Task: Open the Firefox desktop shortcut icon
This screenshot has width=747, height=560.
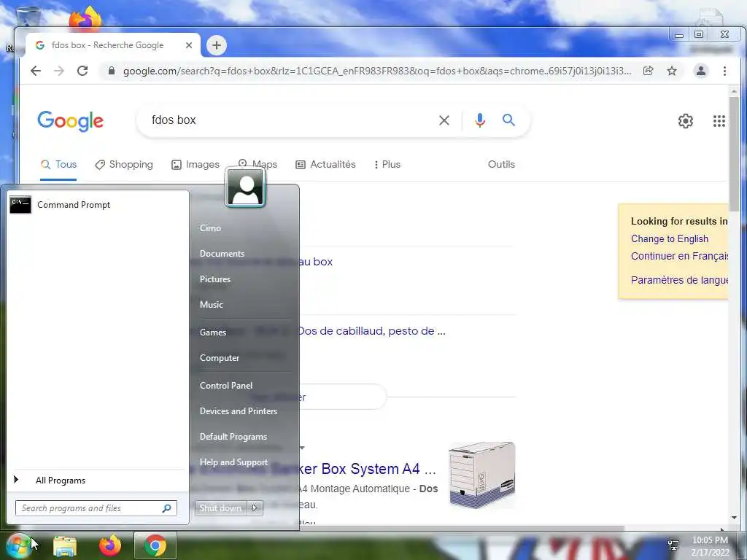Action: click(x=85, y=18)
